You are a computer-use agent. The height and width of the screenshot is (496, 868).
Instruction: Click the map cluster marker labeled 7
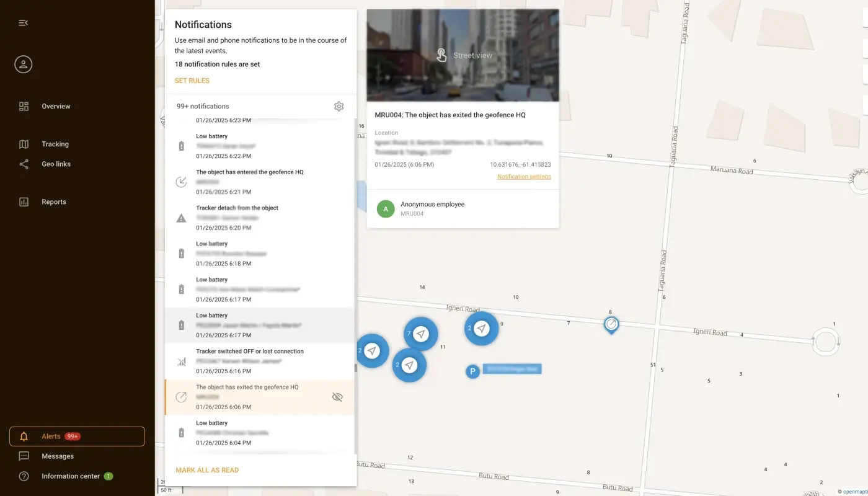(x=421, y=334)
